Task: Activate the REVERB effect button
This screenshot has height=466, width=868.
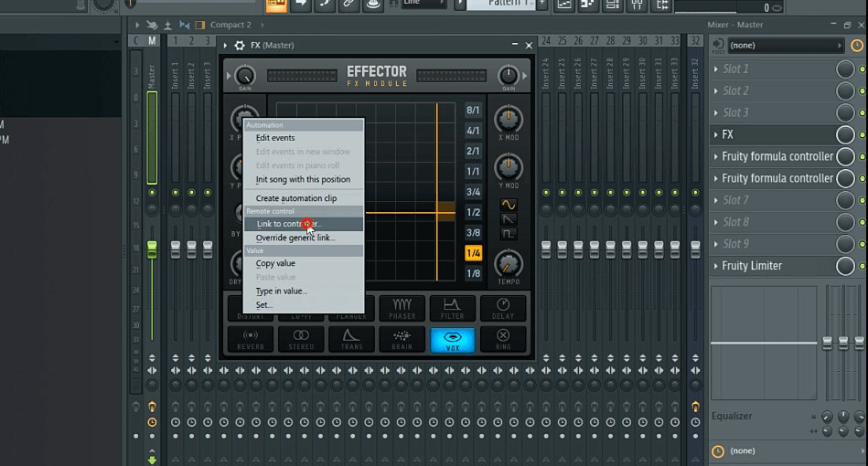Action: 251,339
